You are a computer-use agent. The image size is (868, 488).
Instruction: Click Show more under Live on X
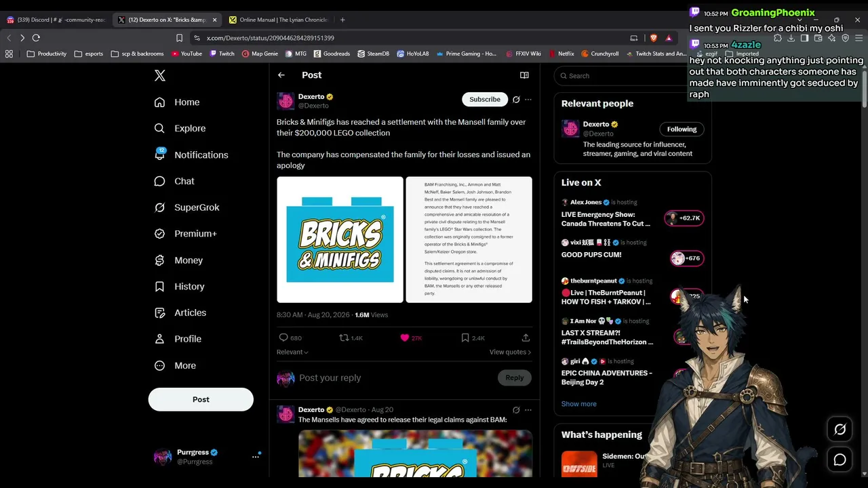[579, 404]
